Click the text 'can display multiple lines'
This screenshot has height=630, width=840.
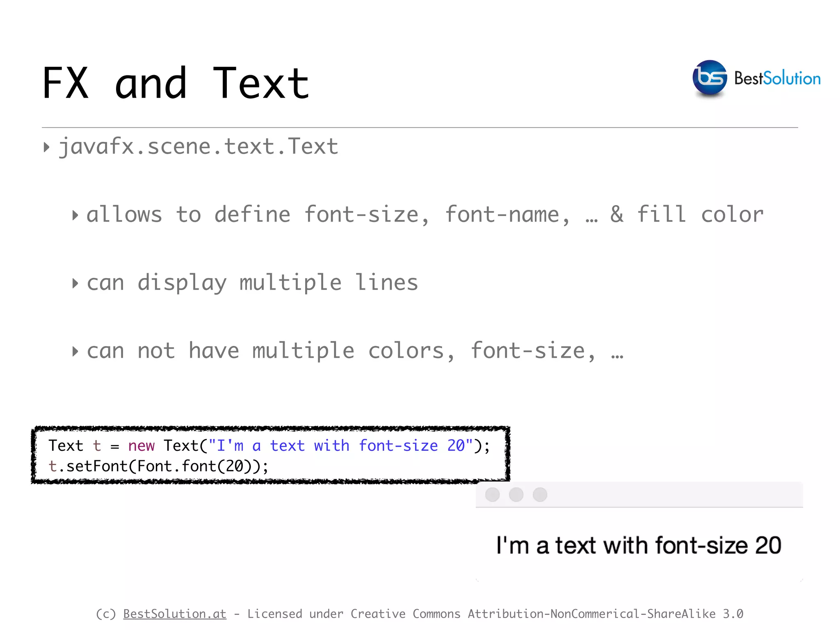(x=252, y=283)
